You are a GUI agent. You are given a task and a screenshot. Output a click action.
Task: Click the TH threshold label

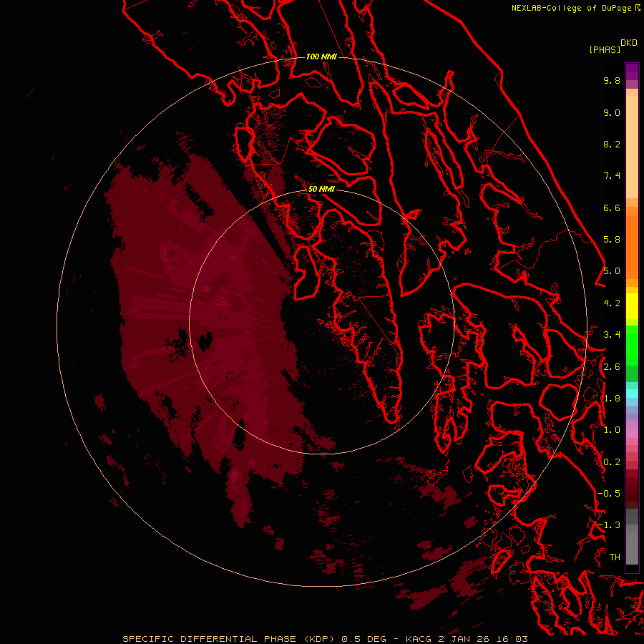(615, 557)
